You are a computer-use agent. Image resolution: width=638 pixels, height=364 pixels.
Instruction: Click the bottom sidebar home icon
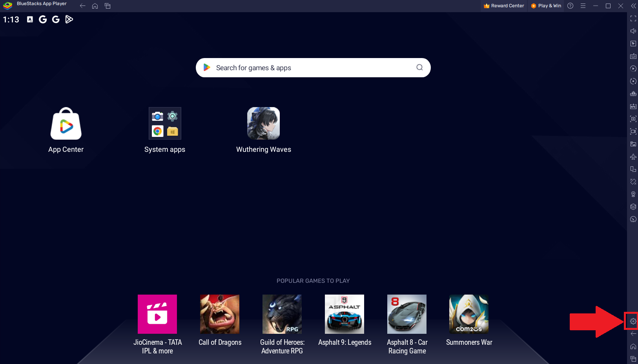click(633, 346)
